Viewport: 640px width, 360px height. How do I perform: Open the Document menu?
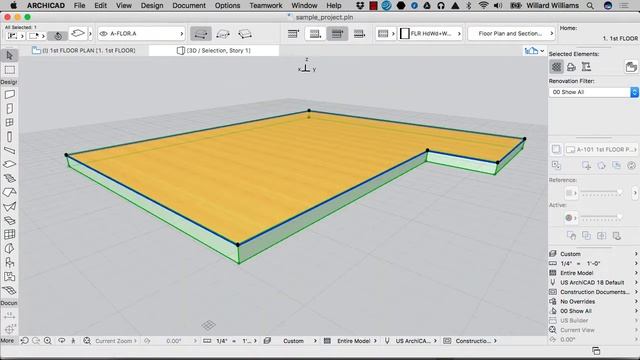(x=189, y=5)
